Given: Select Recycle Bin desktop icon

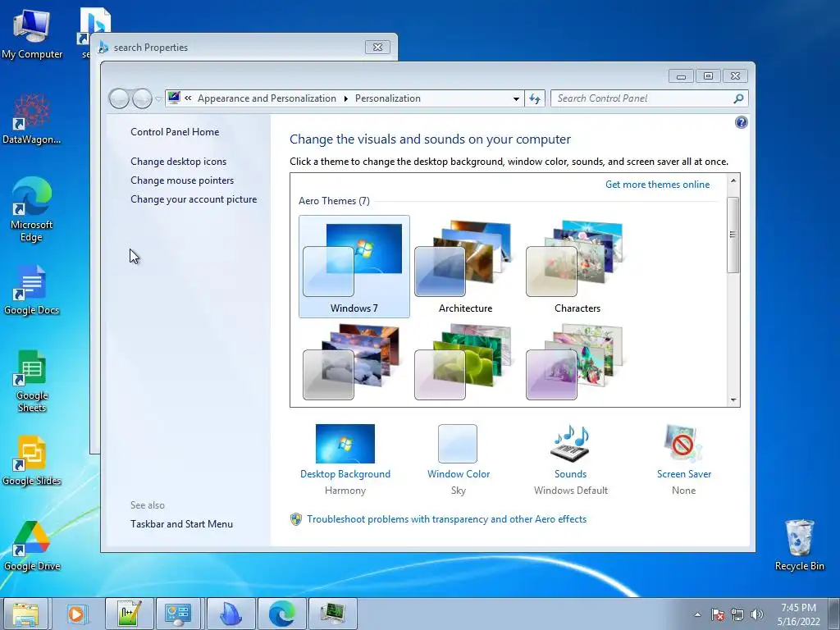Looking at the screenshot, I should click(x=799, y=545).
